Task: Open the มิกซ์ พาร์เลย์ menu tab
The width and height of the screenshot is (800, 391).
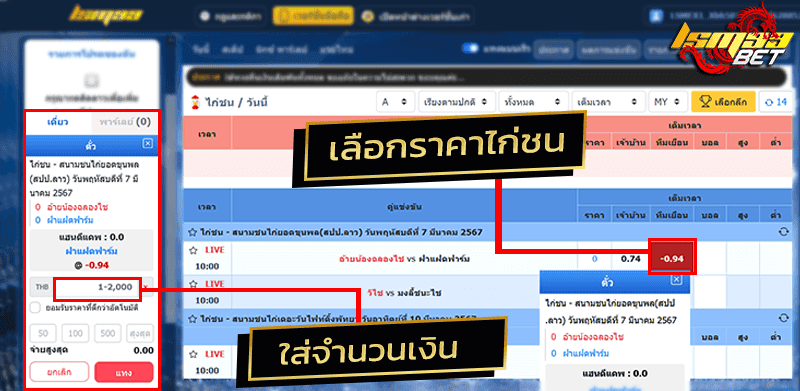Action: pos(282,50)
